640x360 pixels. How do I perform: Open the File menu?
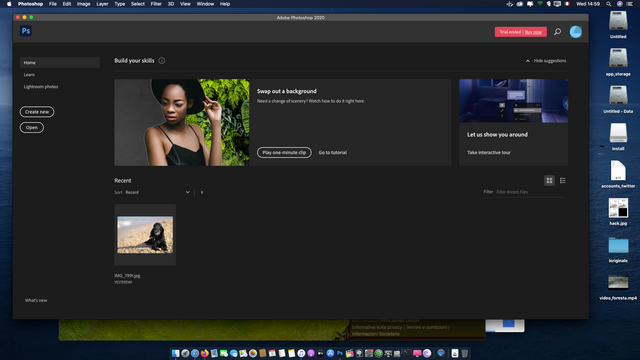point(53,4)
